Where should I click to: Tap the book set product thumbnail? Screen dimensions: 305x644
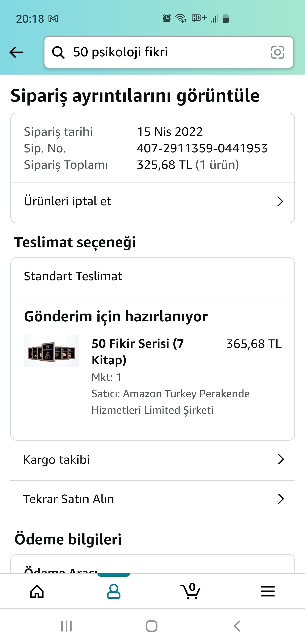click(51, 351)
